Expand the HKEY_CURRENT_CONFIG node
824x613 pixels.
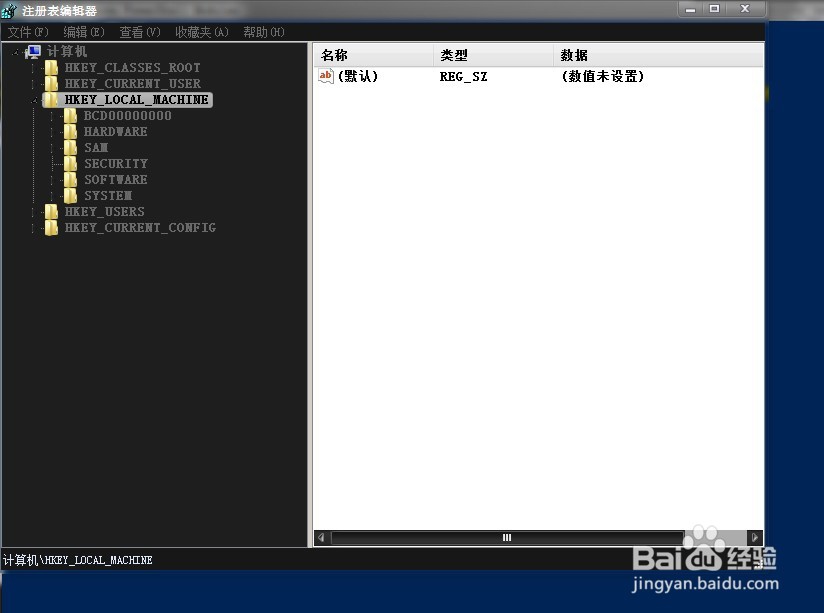tap(34, 228)
